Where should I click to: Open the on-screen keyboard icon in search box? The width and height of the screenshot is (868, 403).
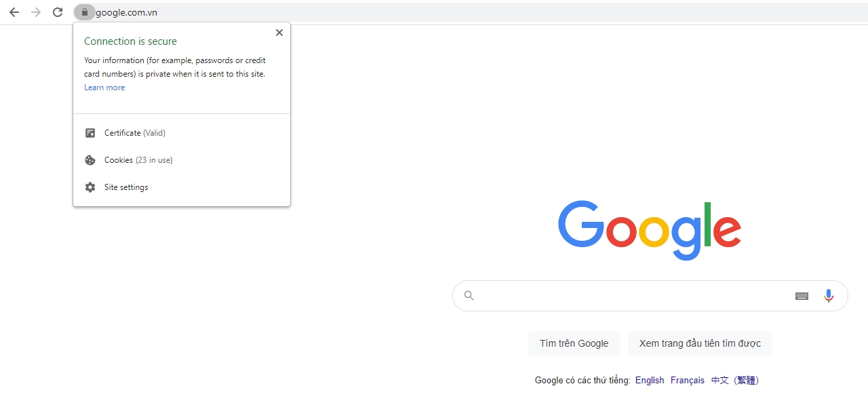click(802, 296)
